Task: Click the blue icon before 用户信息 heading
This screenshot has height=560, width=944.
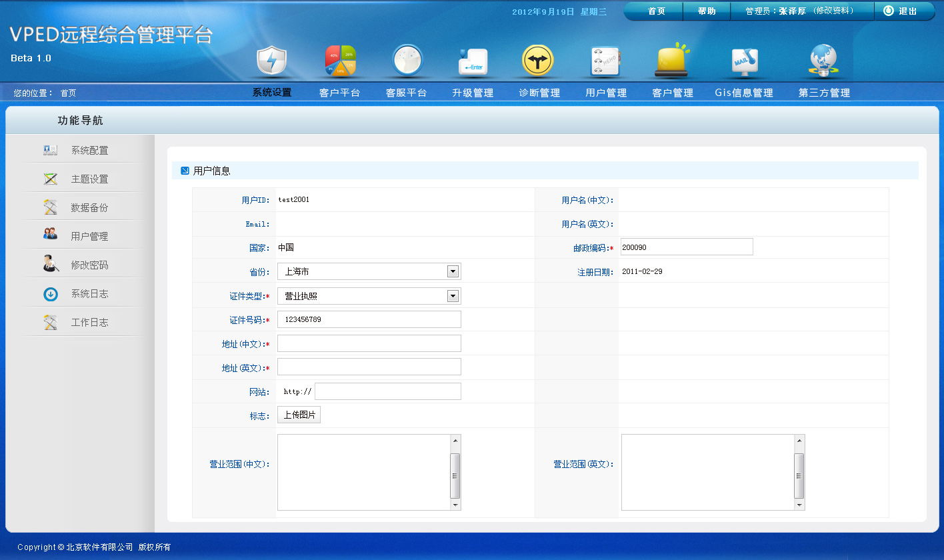Action: (x=185, y=171)
